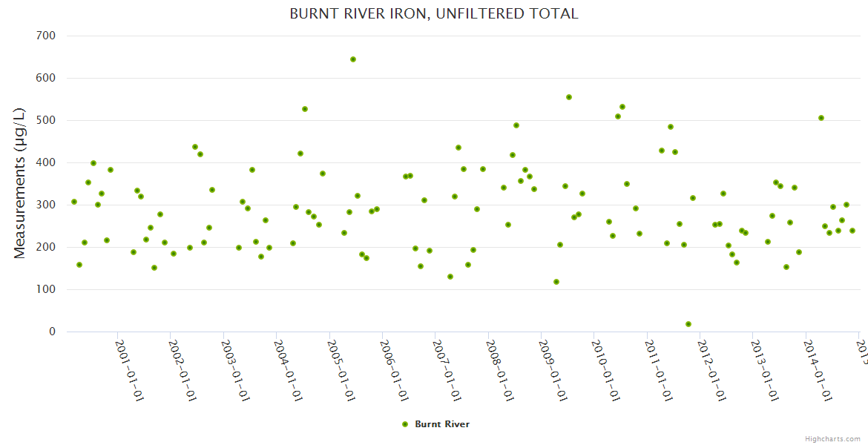Toggle the Burnt River legend series
The image size is (868, 445).
click(441, 424)
